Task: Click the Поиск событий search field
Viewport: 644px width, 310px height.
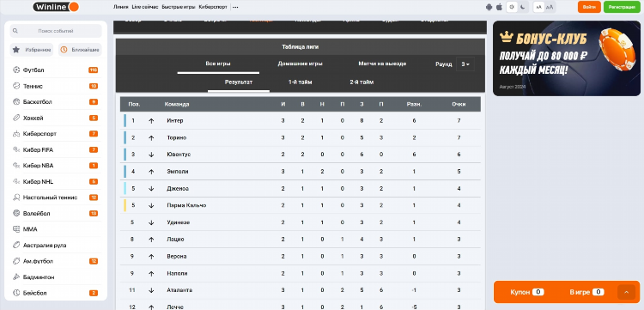Action: coord(56,31)
